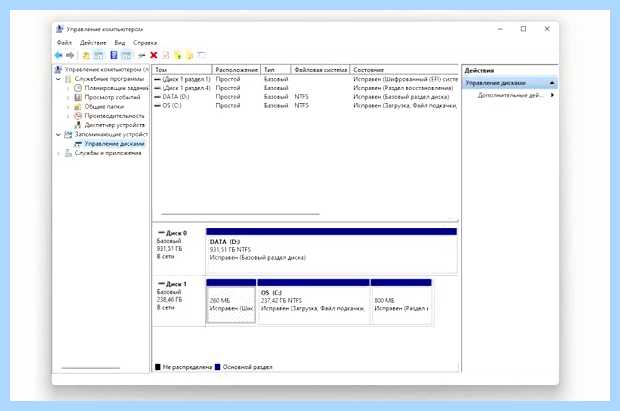The width and height of the screenshot is (620, 411).
Task: Click the Запоминающие устройства icon
Action: click(x=68, y=134)
